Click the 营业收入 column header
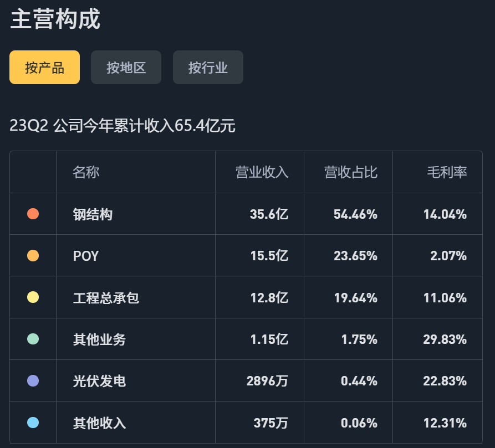 pyautogui.click(x=262, y=172)
